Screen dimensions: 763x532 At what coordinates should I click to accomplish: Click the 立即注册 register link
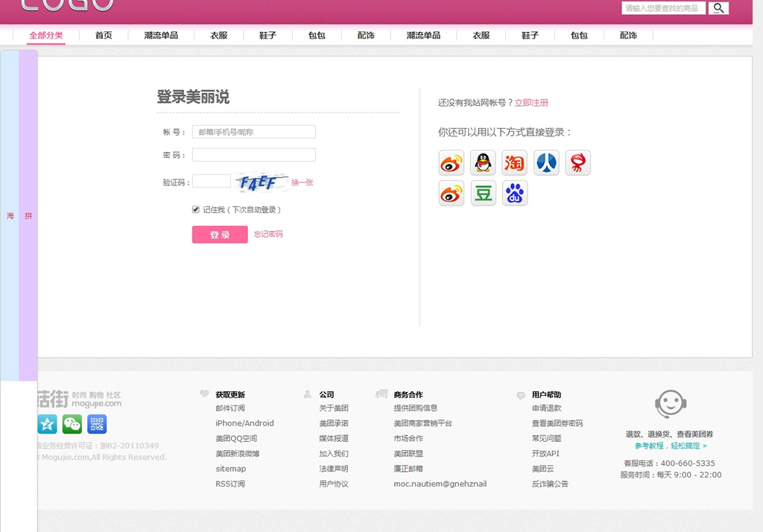(x=531, y=103)
